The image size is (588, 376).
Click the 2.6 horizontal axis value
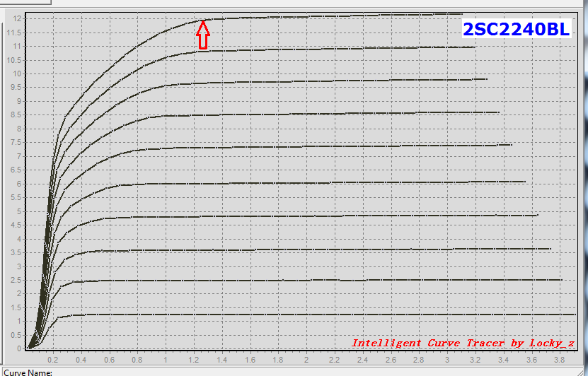tap(391, 360)
